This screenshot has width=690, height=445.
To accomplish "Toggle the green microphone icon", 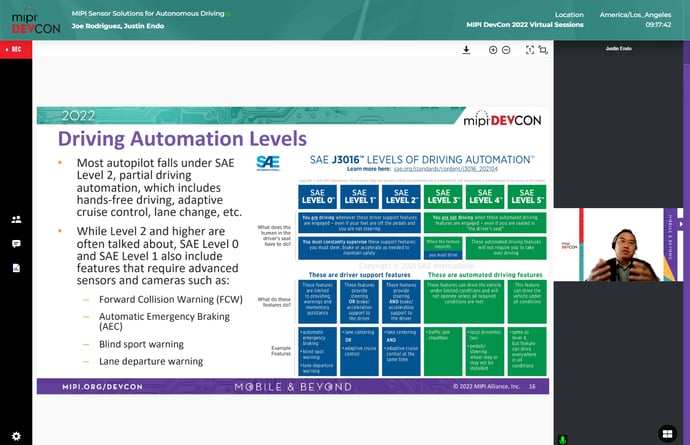I will [562, 439].
